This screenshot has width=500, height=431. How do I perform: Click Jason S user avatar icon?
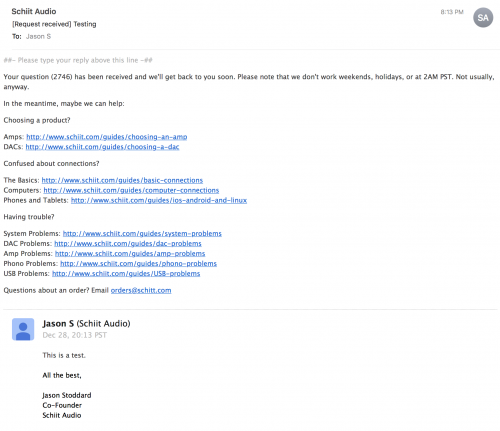click(23, 329)
